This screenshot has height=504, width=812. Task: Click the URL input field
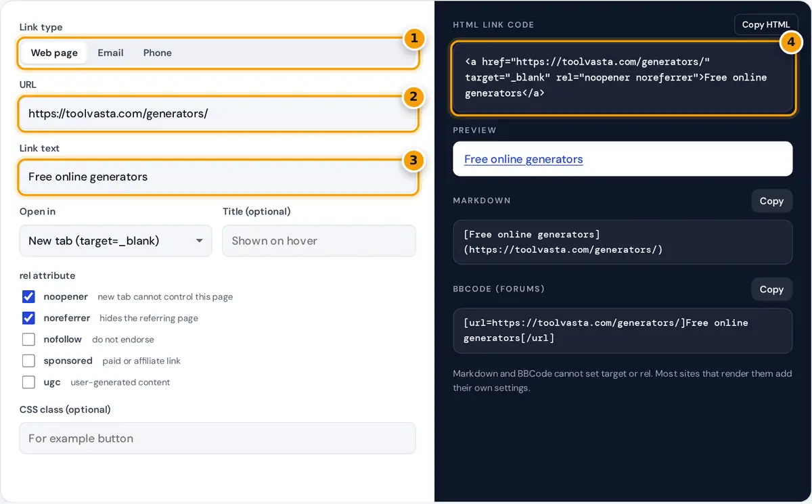[217, 114]
